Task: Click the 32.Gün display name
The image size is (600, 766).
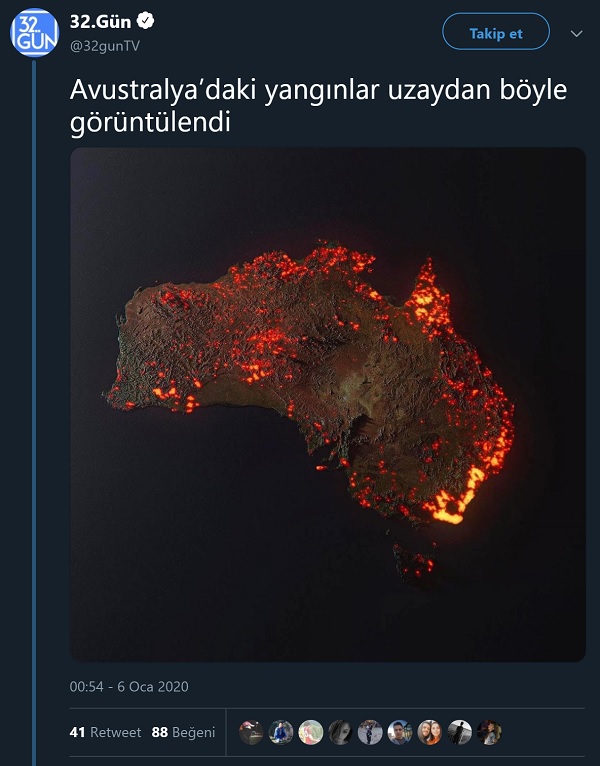Action: pyautogui.click(x=101, y=21)
